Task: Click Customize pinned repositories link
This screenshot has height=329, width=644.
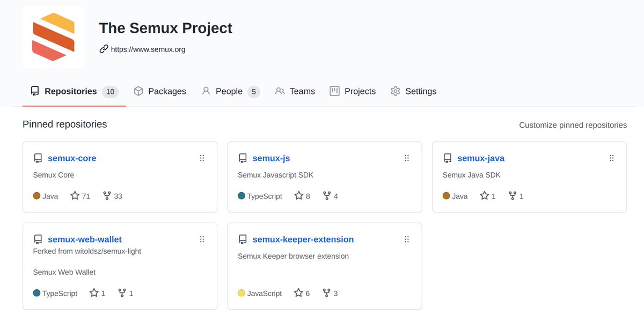Action: (573, 125)
